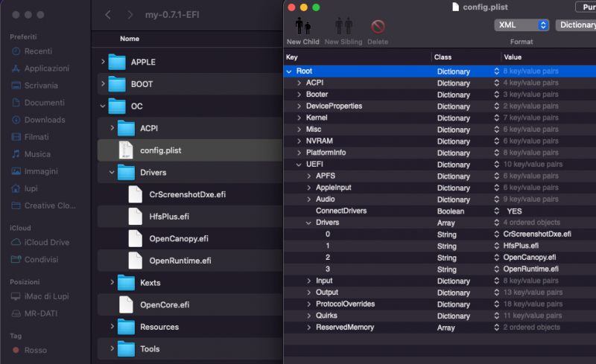Expand the Tools folder in Finder
Viewport: 596px width, 364px height.
[x=112, y=348]
